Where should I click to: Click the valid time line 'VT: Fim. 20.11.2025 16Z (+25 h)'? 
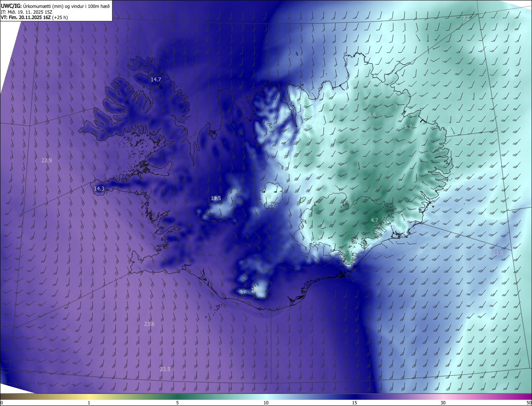click(x=34, y=18)
